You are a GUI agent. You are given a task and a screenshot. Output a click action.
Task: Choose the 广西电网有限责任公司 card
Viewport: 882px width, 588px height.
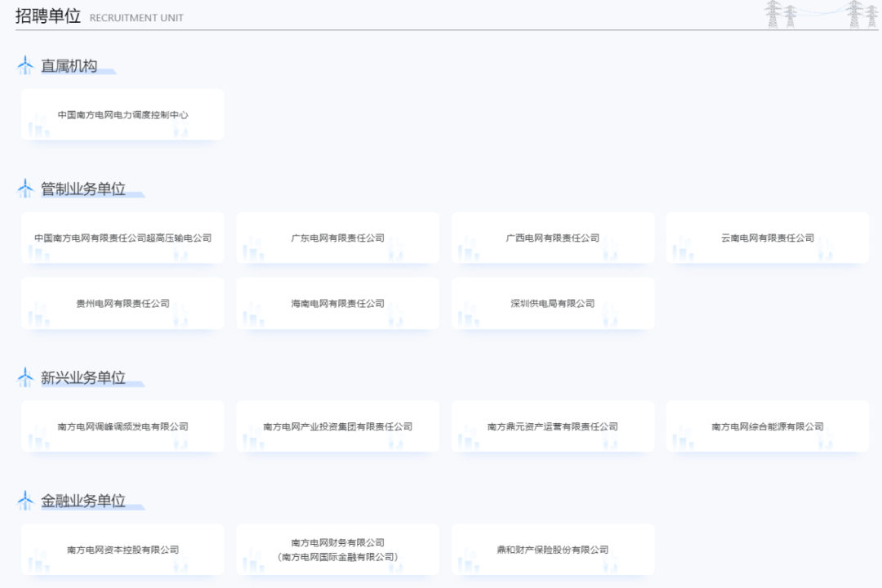click(552, 238)
